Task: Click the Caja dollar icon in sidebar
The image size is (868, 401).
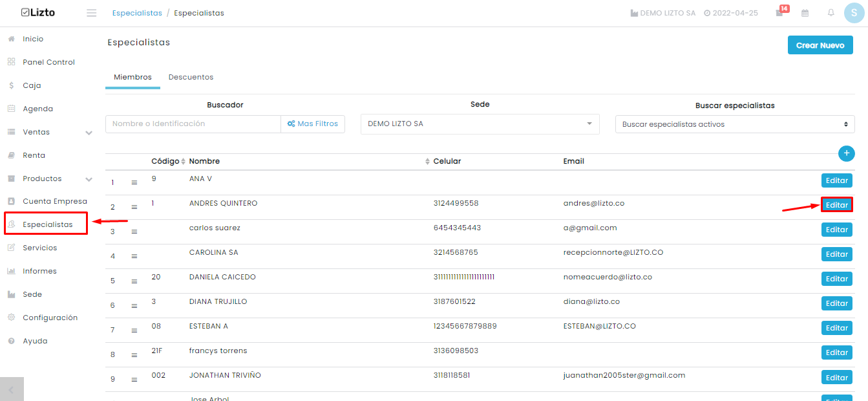Action: (x=12, y=85)
